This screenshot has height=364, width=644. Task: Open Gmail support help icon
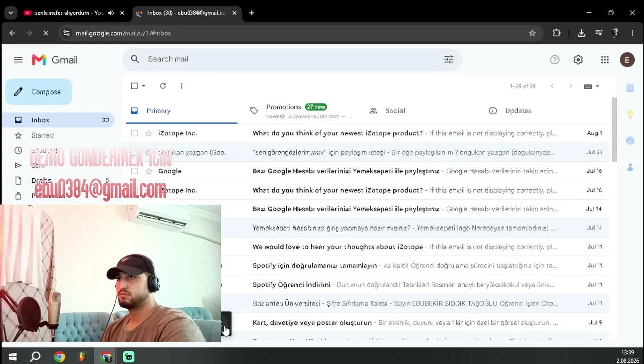click(x=555, y=60)
